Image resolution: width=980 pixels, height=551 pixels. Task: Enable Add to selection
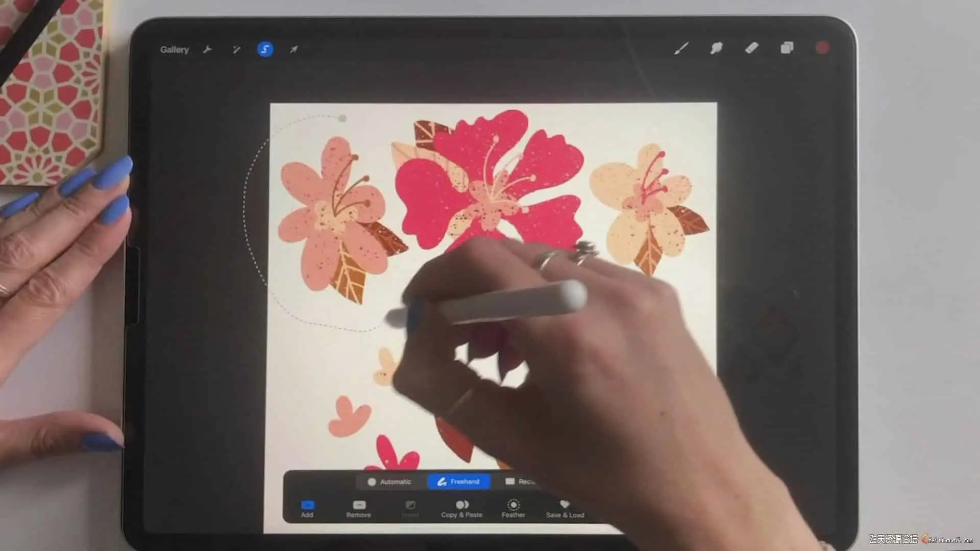coord(307,508)
